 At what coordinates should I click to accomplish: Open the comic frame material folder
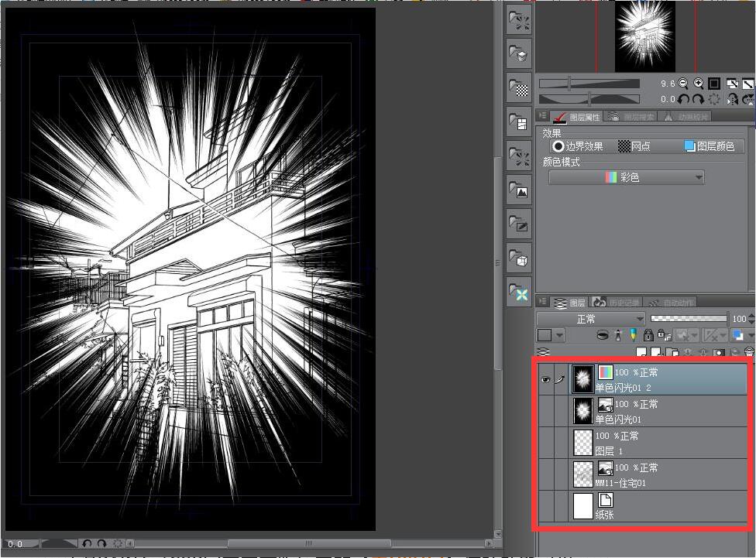point(518,122)
